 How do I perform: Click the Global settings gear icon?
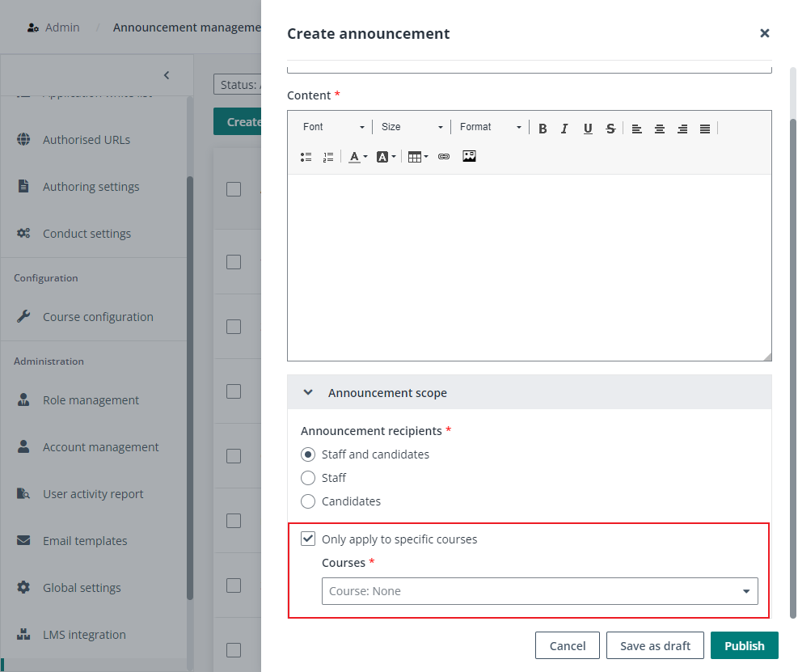23,587
